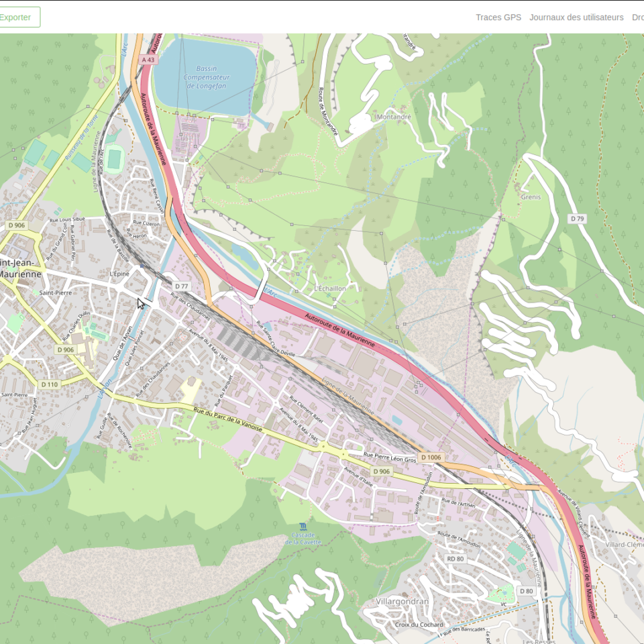Click the Villard-Clément place label
644x644 pixels.
pyautogui.click(x=624, y=545)
